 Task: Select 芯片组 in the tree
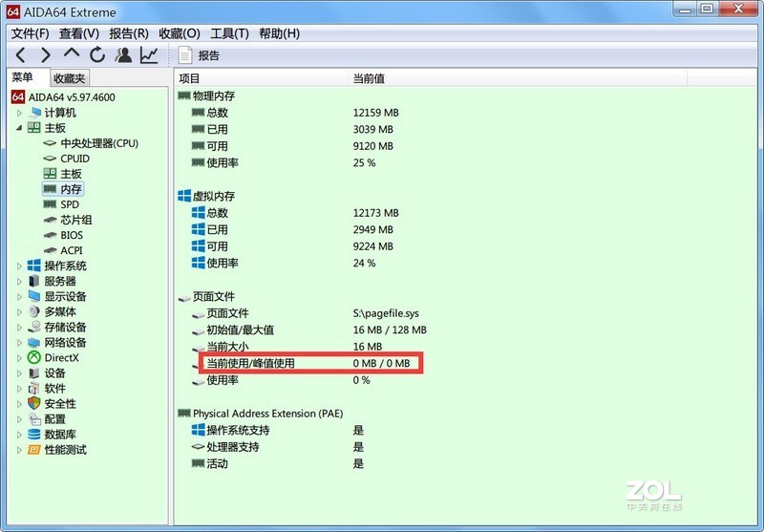pyautogui.click(x=76, y=220)
